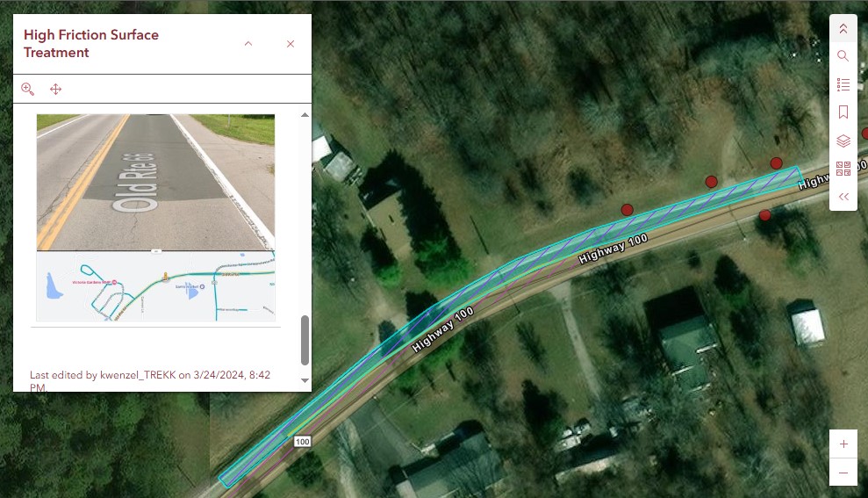
Task: Click the popup's vertical scrollbar thumb
Action: coord(305,340)
